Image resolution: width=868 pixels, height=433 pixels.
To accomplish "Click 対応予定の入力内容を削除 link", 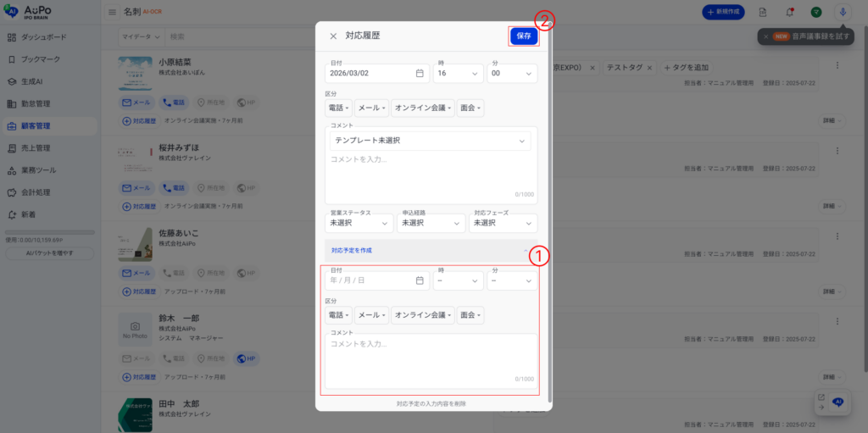I will pos(431,403).
